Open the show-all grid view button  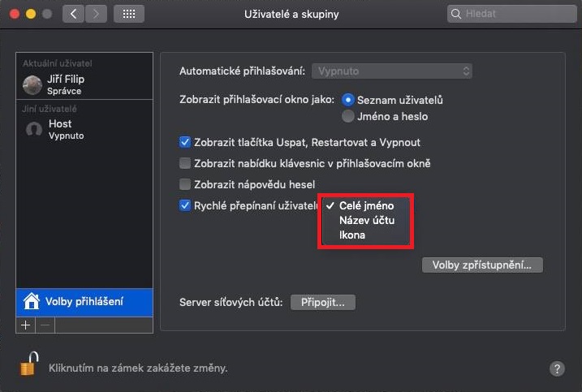pos(129,15)
